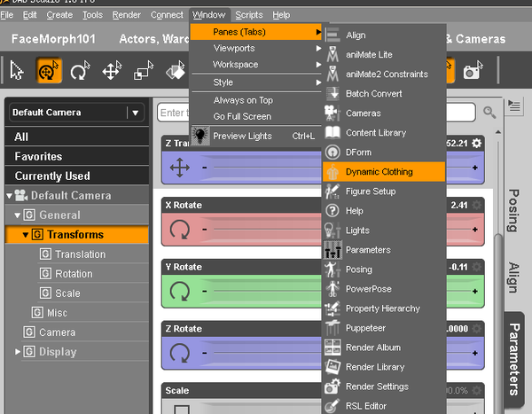Collapse the General group arrow
Screen dimensions: 532x414
click(x=18, y=215)
